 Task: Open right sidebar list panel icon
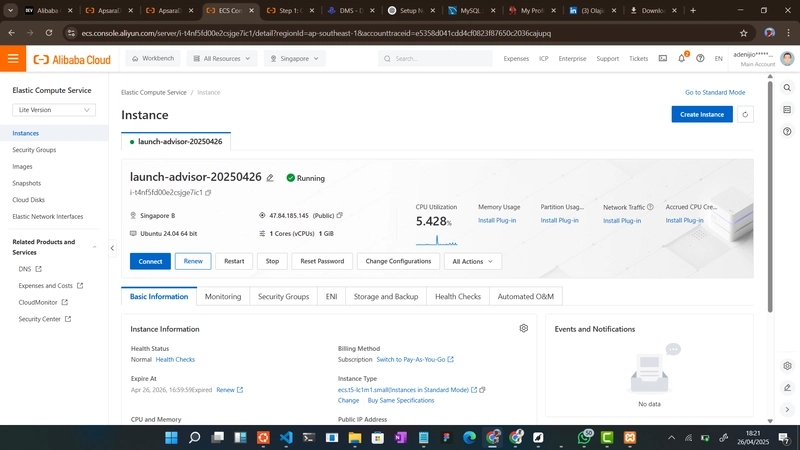787,110
